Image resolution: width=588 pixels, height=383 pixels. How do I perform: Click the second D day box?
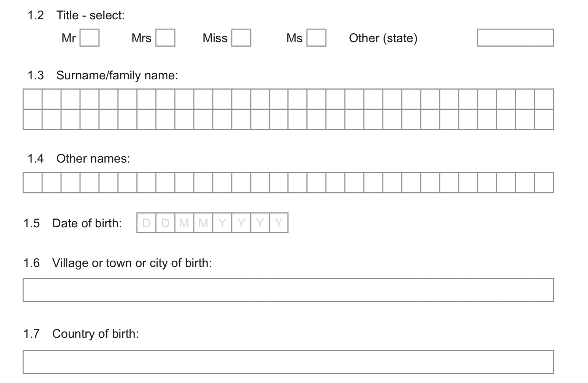tap(165, 223)
